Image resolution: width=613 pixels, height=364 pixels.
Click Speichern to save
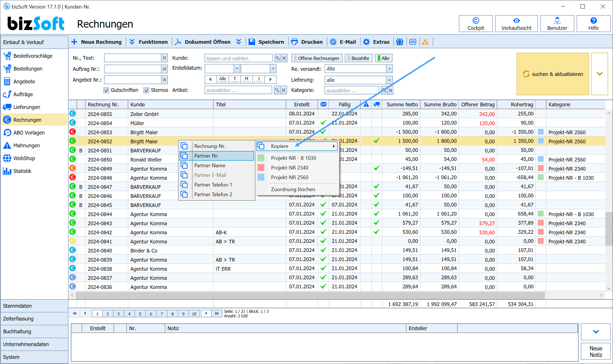point(266,42)
